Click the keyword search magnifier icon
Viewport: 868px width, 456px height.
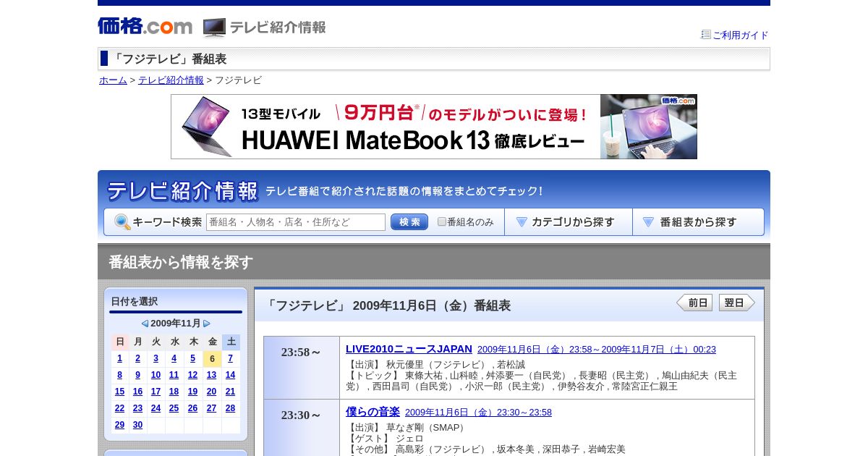[122, 222]
